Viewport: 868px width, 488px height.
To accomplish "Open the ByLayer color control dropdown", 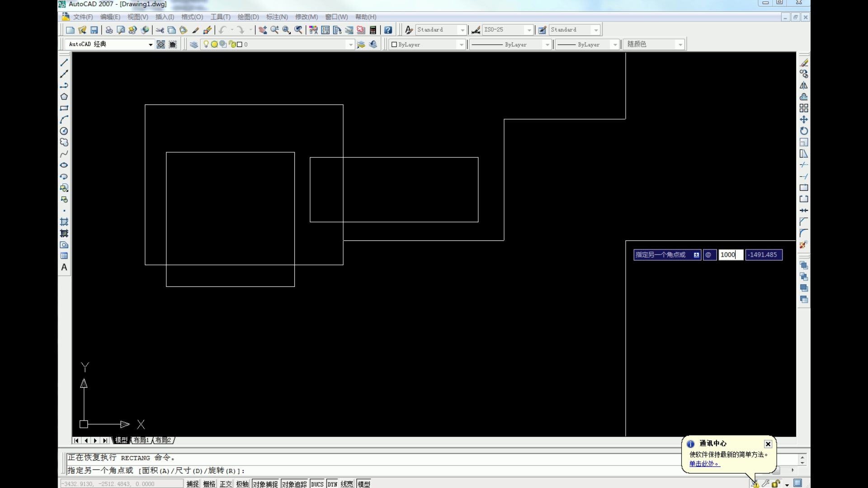I will (461, 44).
